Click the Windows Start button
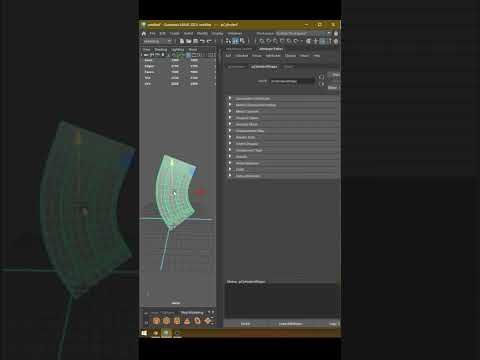 pos(144,333)
